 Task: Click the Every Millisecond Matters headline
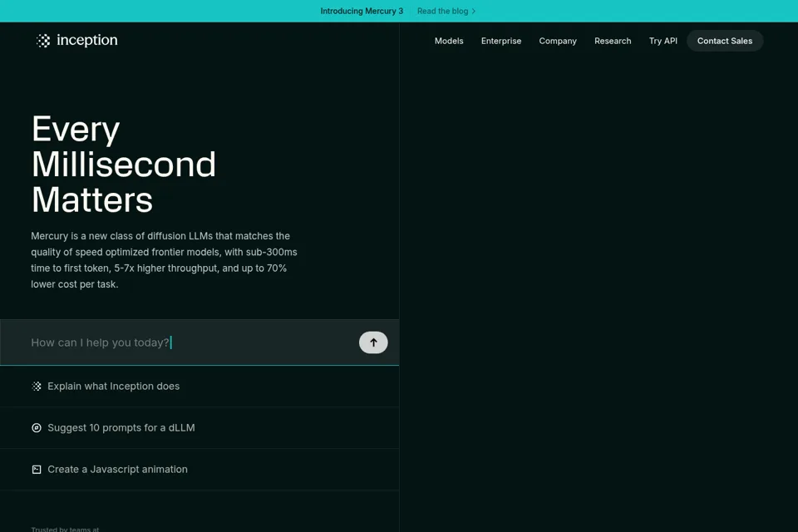click(124, 164)
